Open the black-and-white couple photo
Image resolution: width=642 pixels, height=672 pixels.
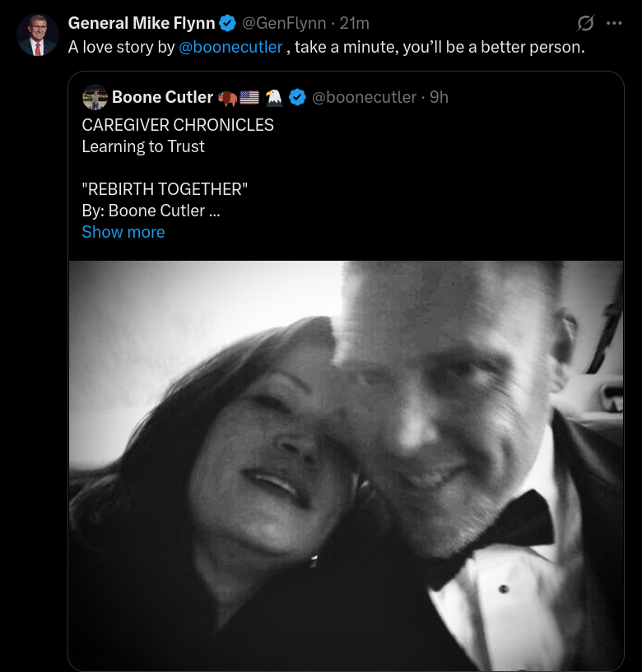pyautogui.click(x=346, y=465)
